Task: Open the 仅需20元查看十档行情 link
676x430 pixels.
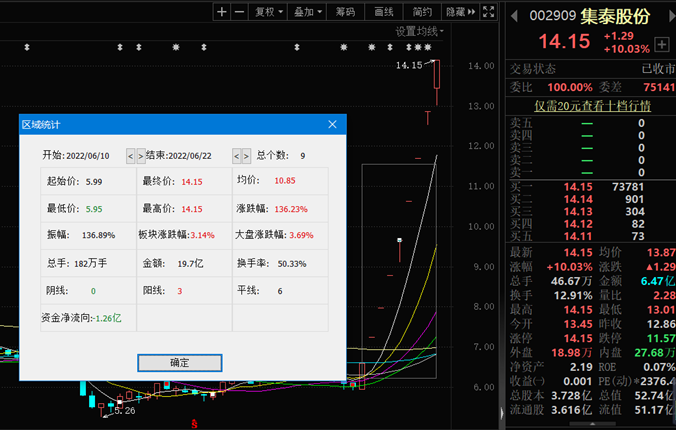Action: coord(592,105)
